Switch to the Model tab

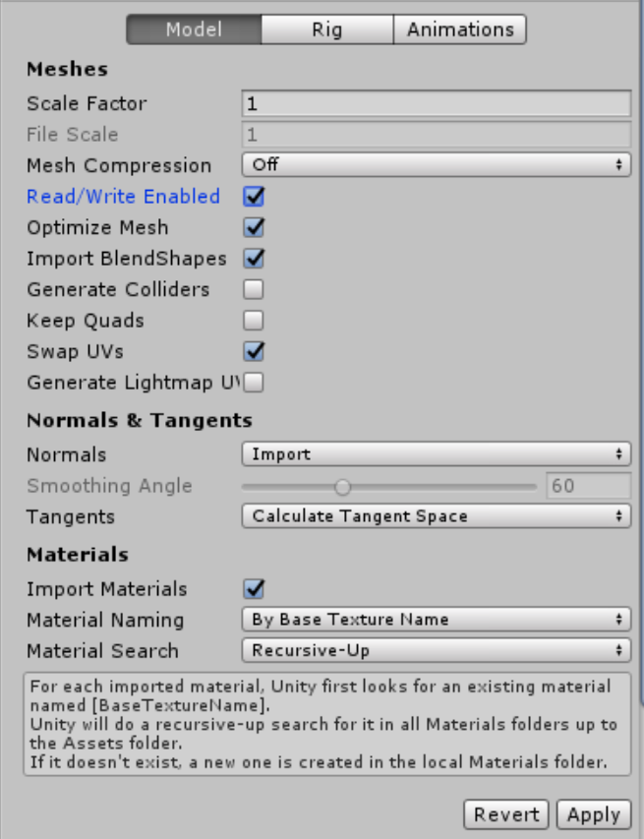[x=194, y=30]
